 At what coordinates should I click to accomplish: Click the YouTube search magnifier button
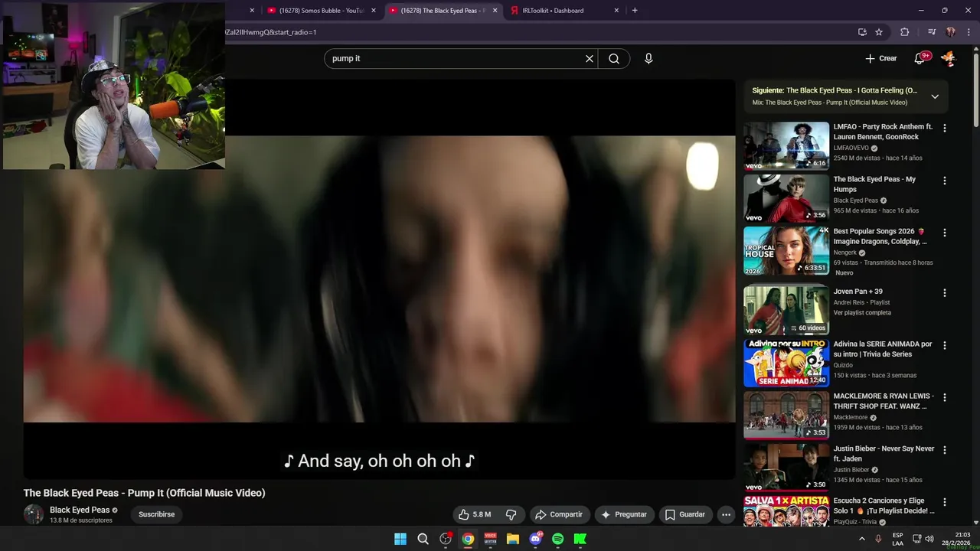pos(614,59)
